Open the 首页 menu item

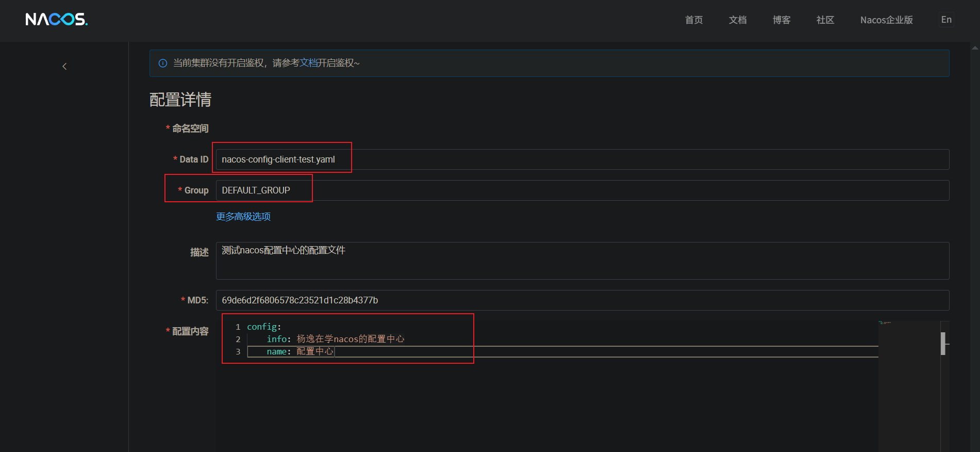(x=693, y=20)
